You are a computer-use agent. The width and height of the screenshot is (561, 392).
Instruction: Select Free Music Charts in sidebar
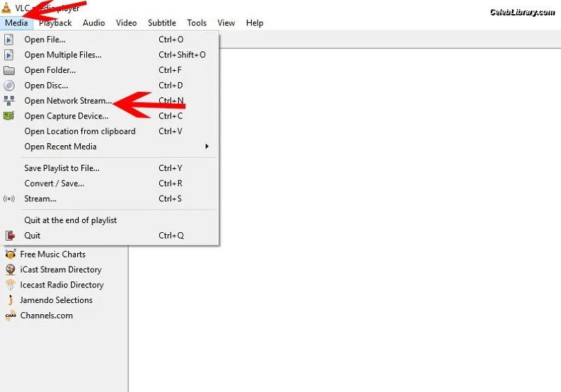pyautogui.click(x=53, y=255)
